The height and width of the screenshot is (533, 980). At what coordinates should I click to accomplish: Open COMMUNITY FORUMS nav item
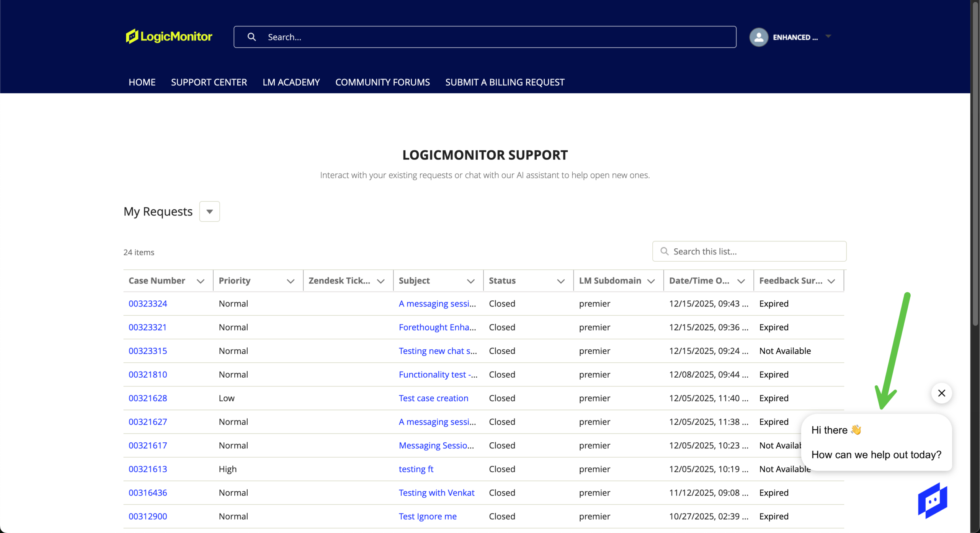coord(382,82)
